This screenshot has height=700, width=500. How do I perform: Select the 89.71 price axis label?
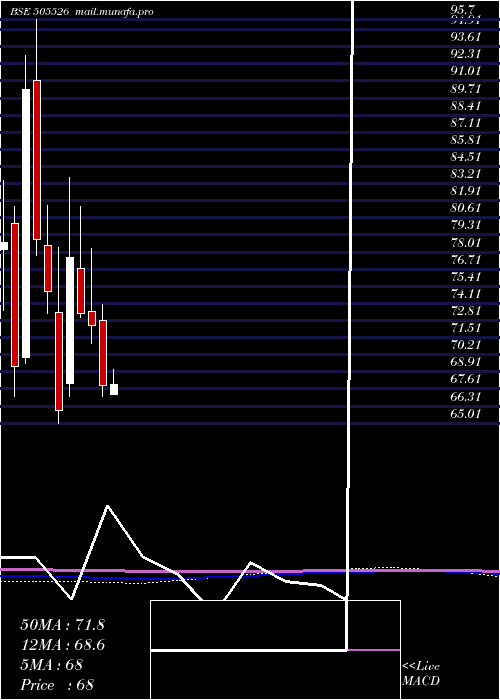[466, 88]
